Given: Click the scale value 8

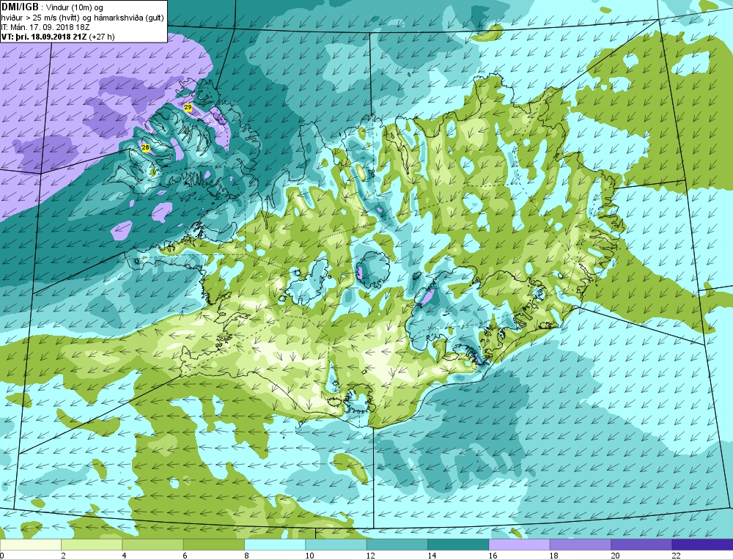Looking at the screenshot, I should tap(246, 556).
